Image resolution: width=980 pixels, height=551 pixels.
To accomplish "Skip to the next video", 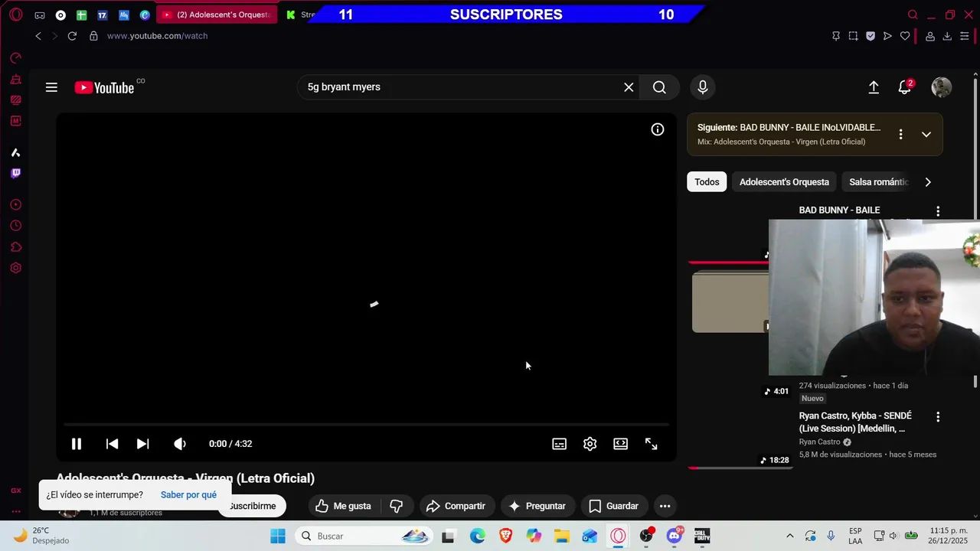I will pos(142,444).
